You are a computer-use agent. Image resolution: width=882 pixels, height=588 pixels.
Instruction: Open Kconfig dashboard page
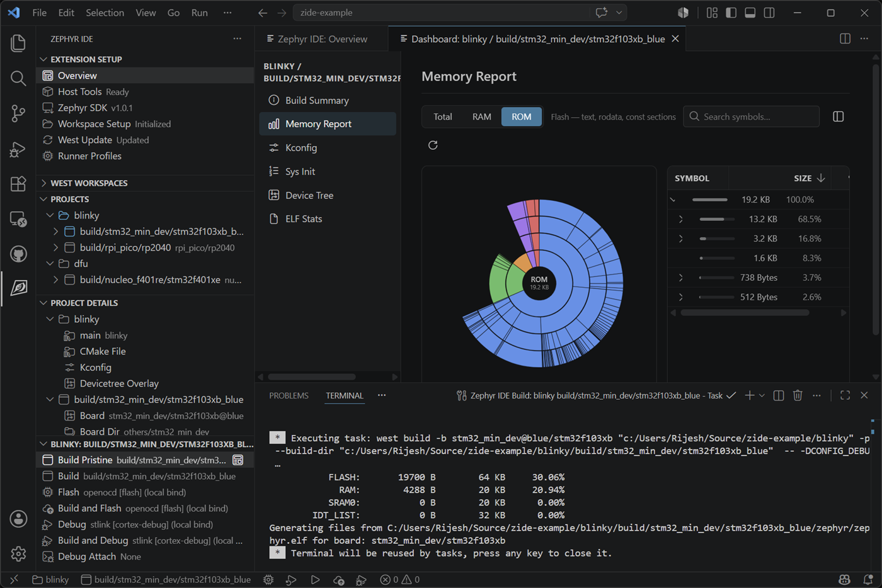[328, 147]
